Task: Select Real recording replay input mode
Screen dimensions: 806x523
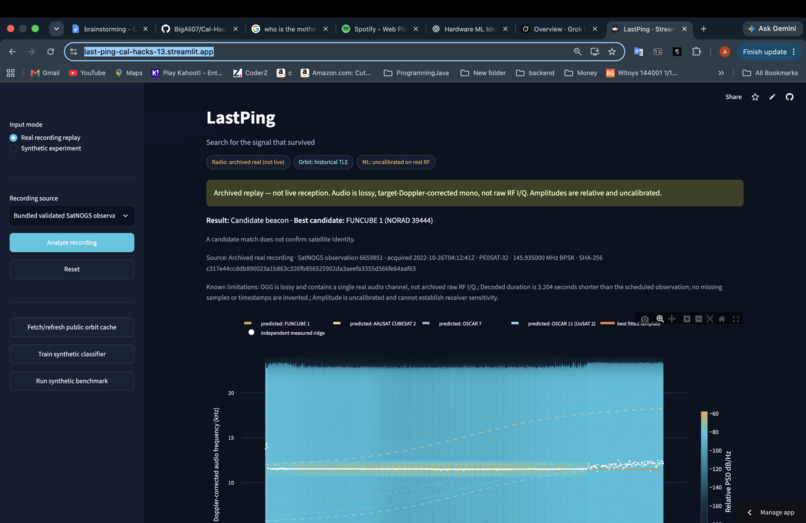Action: click(45, 137)
